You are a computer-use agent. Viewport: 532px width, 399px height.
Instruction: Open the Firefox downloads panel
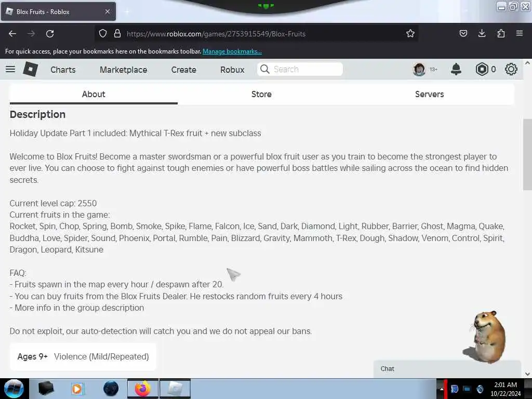click(482, 33)
